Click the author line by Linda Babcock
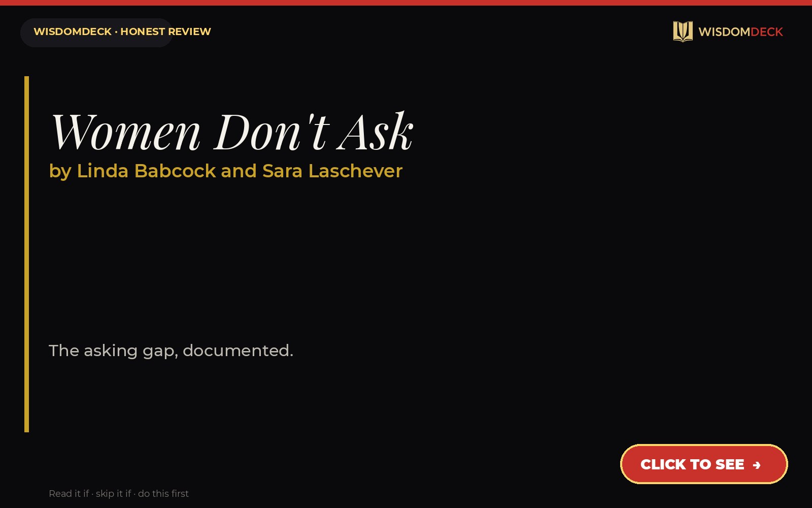Viewport: 812px width, 508px height. pyautogui.click(x=226, y=171)
